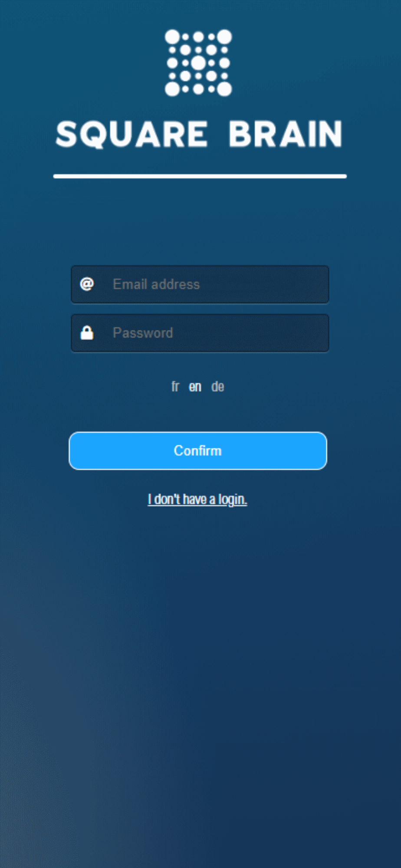Click the Email address placeholder text
This screenshot has width=401, height=868.
click(156, 284)
